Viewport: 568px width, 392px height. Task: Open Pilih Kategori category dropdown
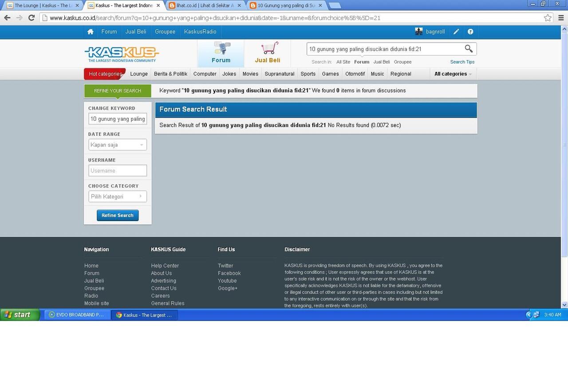(118, 197)
